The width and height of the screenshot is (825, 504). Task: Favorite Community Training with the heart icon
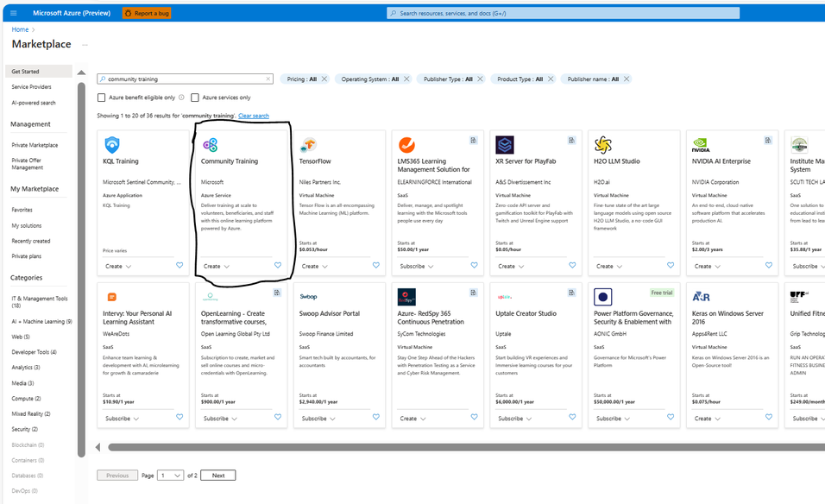coord(278,265)
